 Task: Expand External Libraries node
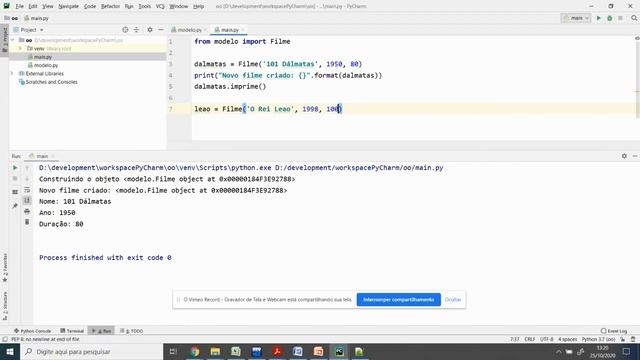point(12,73)
